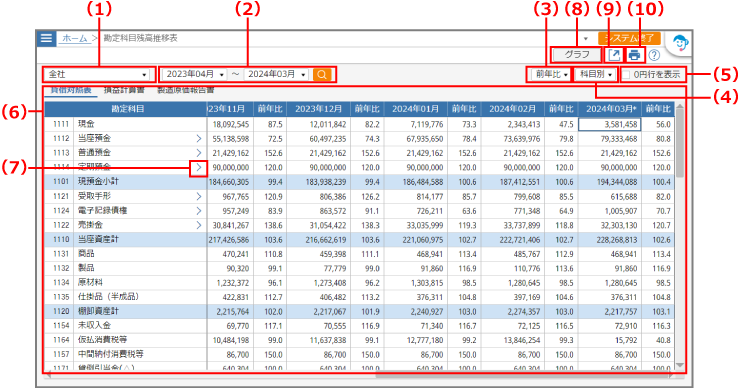Click the グラフ button
The height and width of the screenshot is (388, 739).
577,55
